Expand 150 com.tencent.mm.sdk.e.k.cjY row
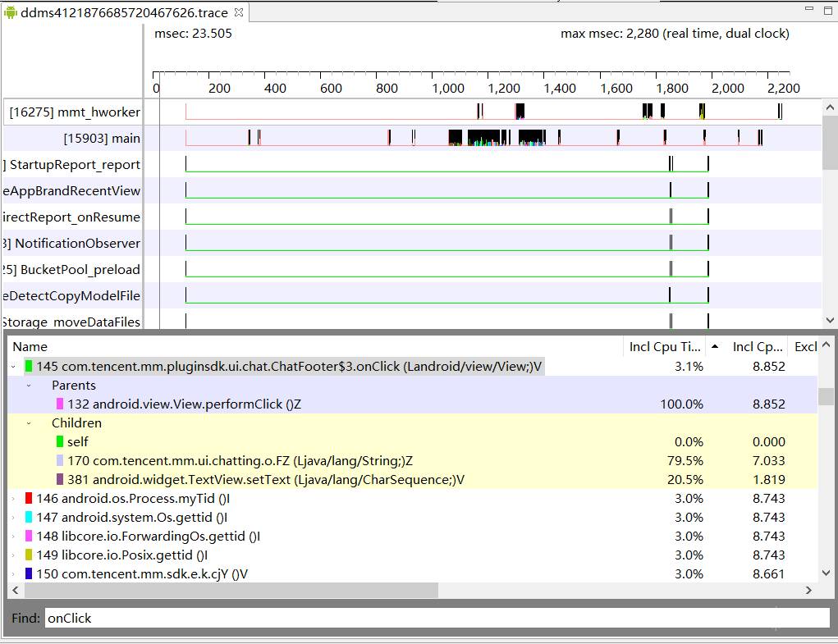The width and height of the screenshot is (838, 644). coord(13,574)
